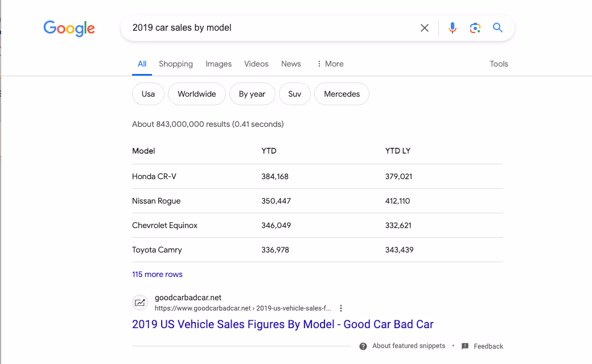This screenshot has width=592, height=364.
Task: Click the goodcarbadcar.net site favicon
Action: click(140, 303)
